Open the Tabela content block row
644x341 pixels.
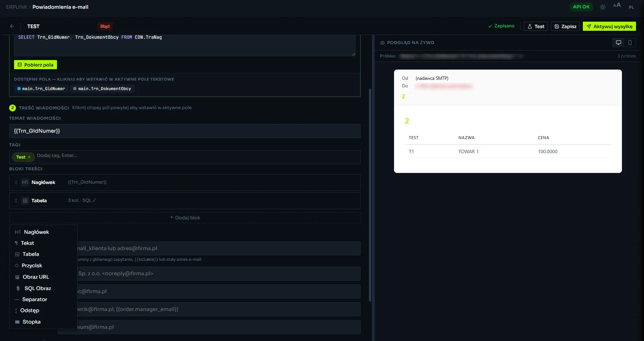(x=185, y=201)
